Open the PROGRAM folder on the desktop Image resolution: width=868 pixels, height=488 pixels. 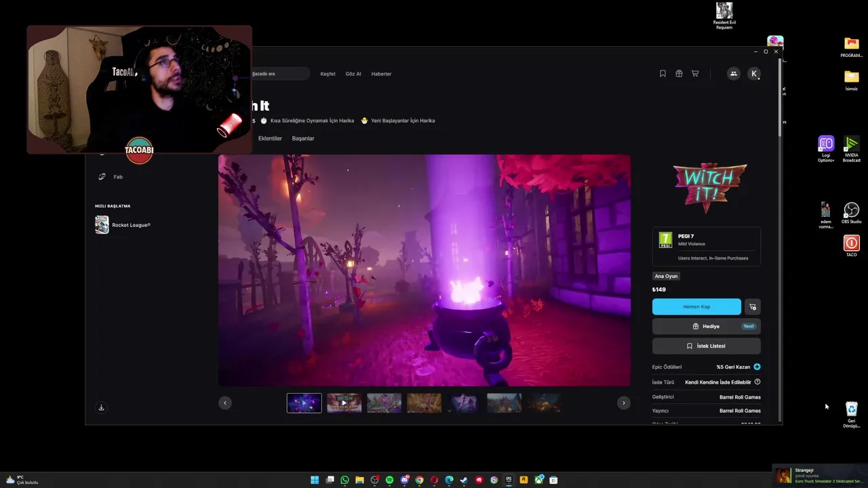click(852, 47)
